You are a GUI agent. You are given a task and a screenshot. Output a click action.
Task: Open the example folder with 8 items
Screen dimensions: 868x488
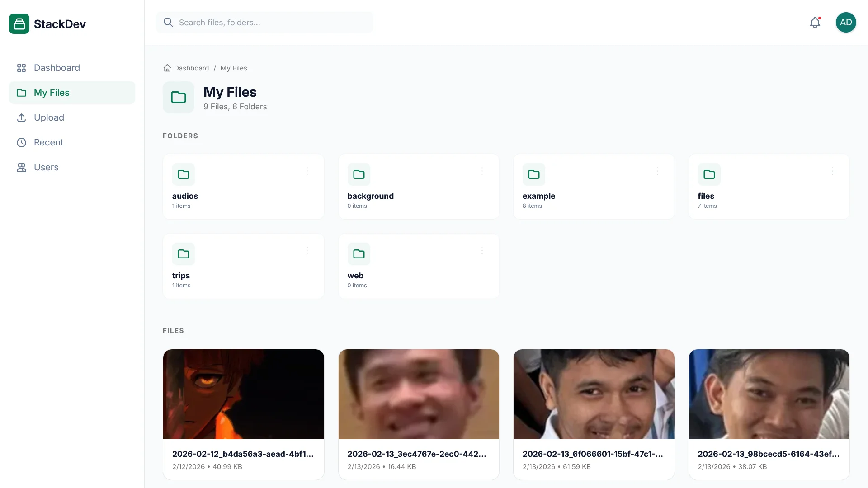pyautogui.click(x=594, y=187)
